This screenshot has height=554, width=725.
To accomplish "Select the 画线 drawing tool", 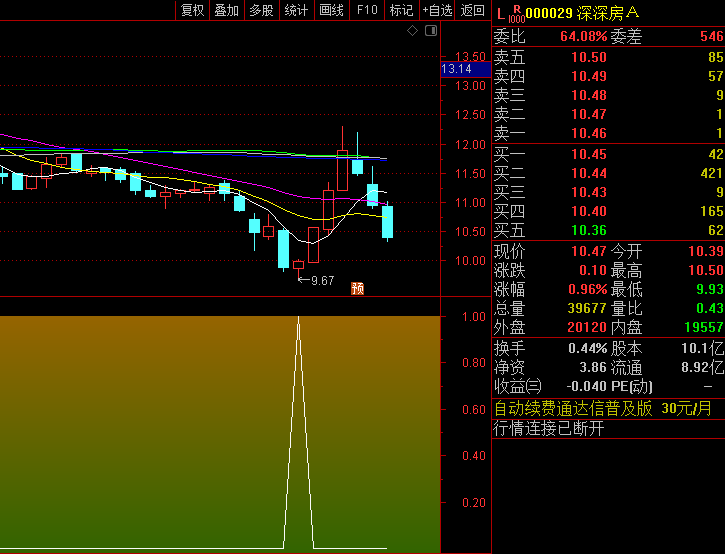I will [332, 10].
